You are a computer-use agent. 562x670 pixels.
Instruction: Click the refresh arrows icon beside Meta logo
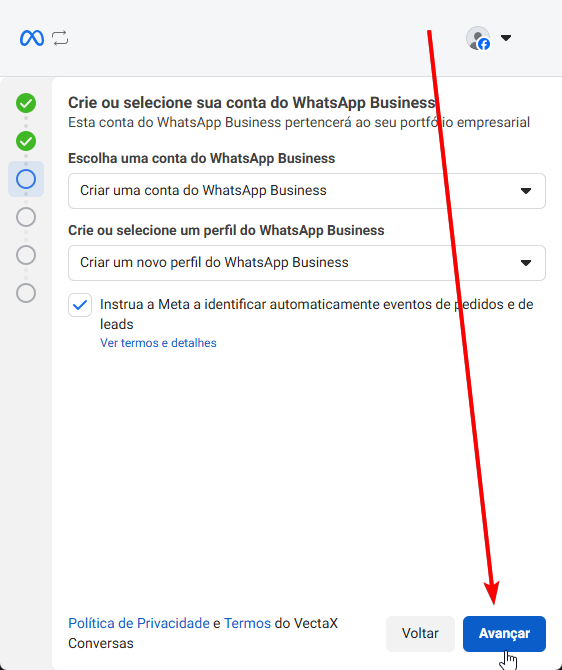60,38
